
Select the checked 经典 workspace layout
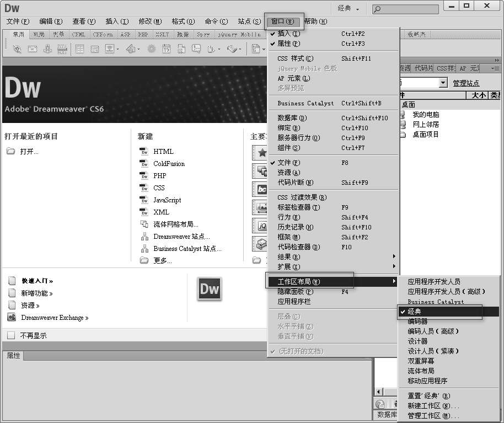click(449, 311)
